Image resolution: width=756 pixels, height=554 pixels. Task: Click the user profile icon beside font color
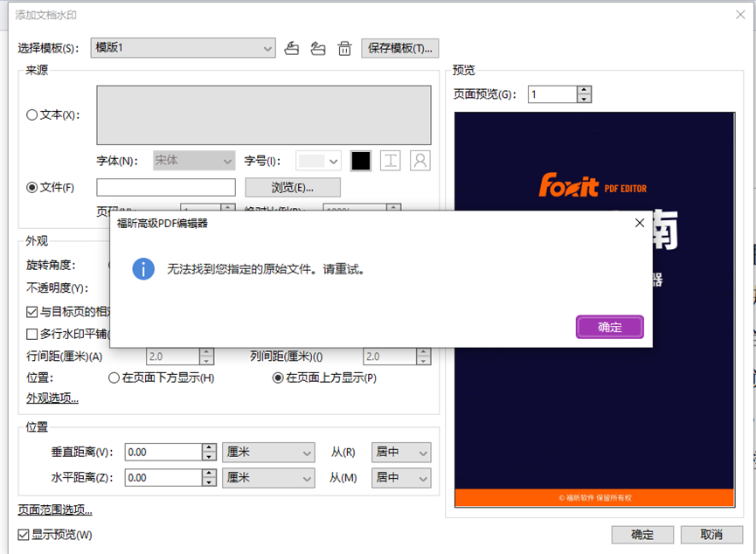pyautogui.click(x=420, y=161)
